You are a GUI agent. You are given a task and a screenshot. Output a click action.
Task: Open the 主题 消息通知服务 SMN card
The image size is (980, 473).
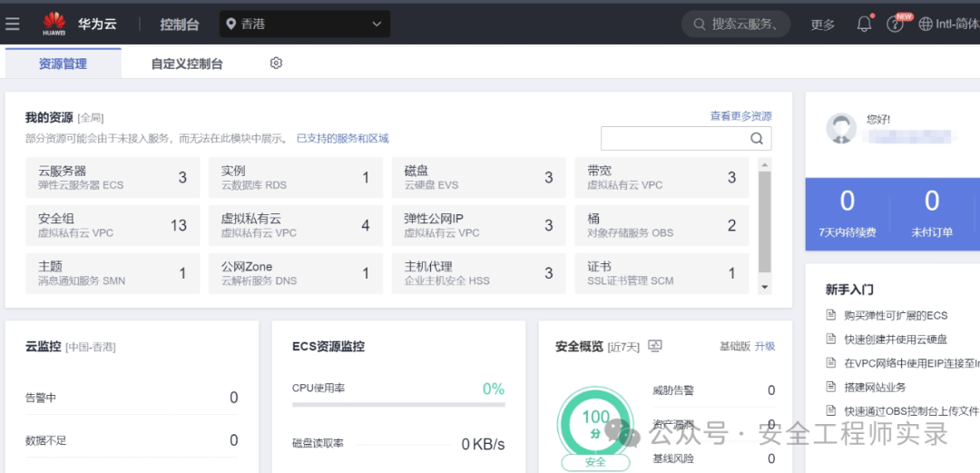tap(113, 273)
